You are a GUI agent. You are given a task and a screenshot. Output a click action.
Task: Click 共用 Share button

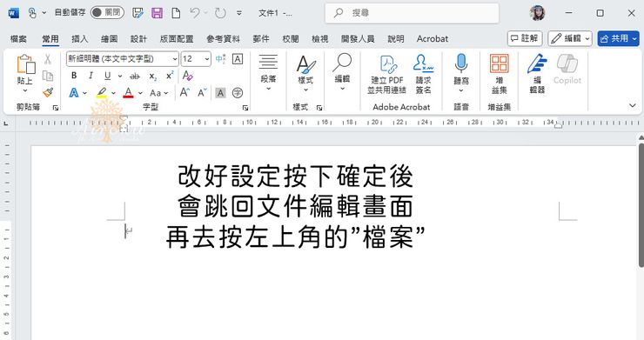coord(619,38)
